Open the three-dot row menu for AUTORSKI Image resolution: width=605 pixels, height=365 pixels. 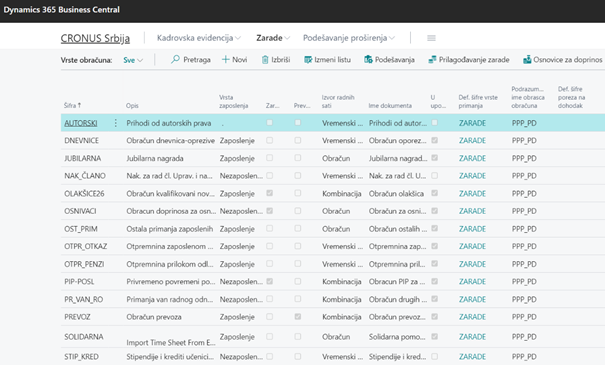tap(115, 123)
